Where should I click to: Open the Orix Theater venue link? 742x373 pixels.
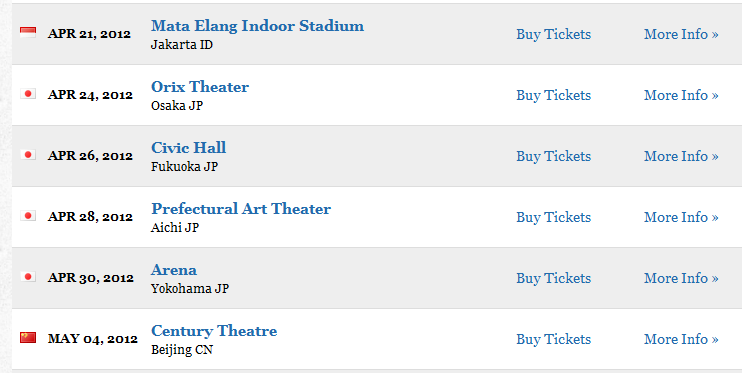[200, 87]
